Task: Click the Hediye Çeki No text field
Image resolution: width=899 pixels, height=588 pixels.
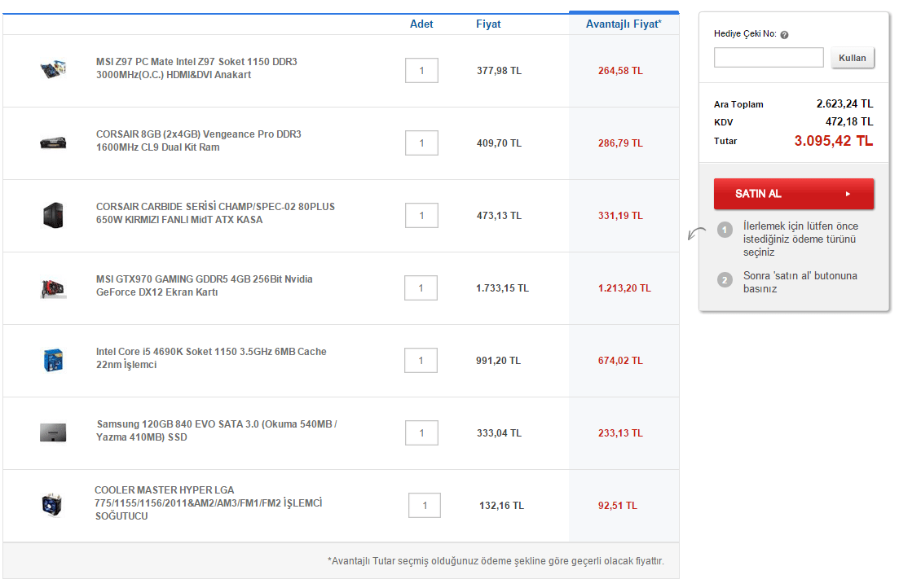Action: pos(769,58)
